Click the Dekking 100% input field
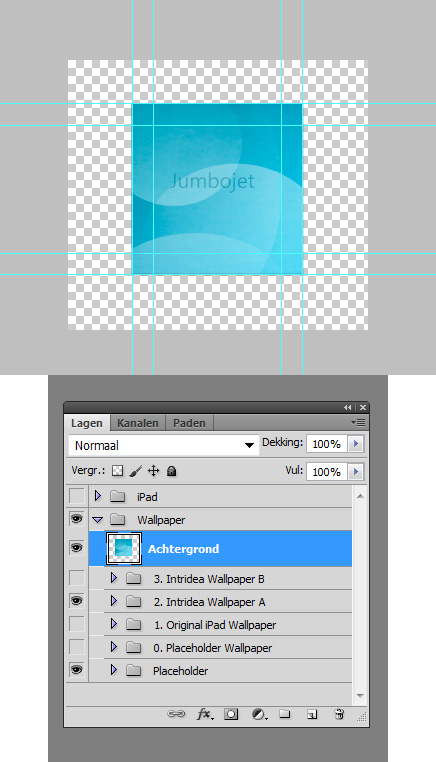 327,444
